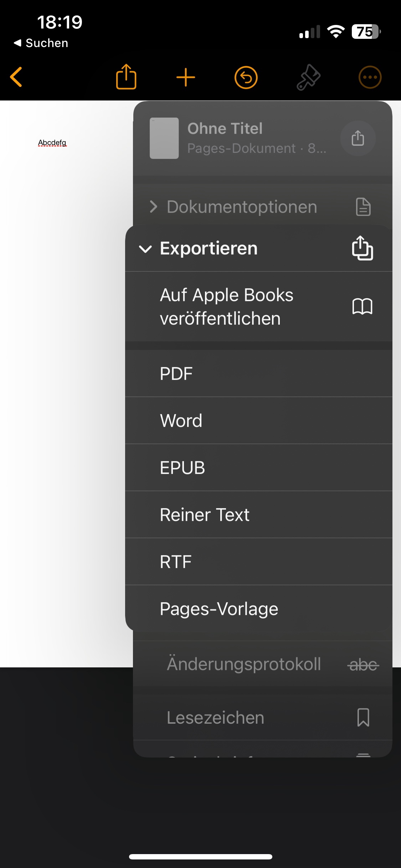This screenshot has width=401, height=868.
Task: Open the format paintbrush panel
Action: tap(308, 77)
